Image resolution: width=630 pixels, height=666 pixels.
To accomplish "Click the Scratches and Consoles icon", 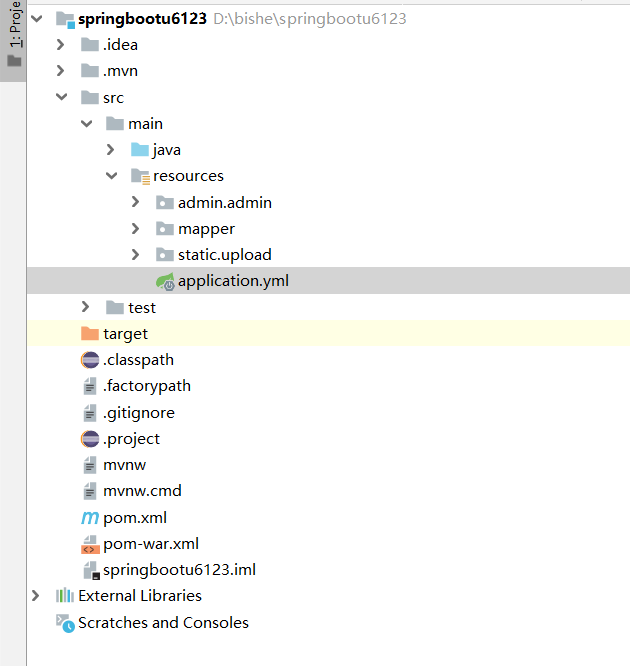I will (x=65, y=623).
